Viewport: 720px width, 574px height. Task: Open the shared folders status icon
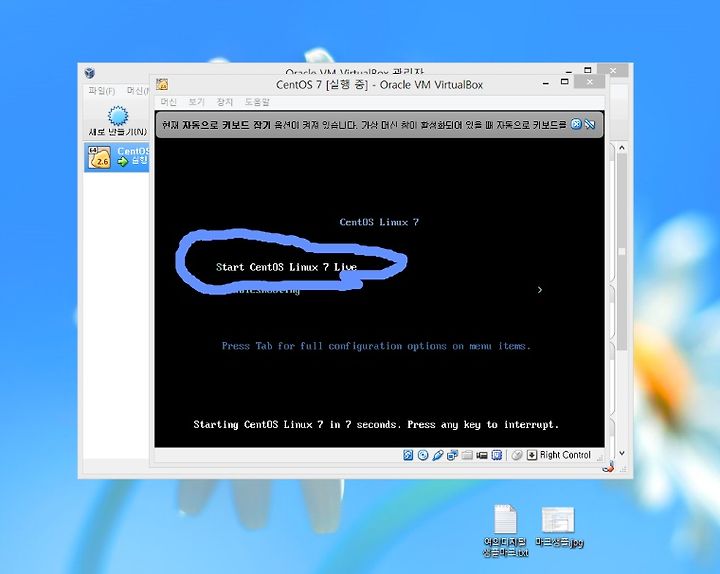point(467,455)
